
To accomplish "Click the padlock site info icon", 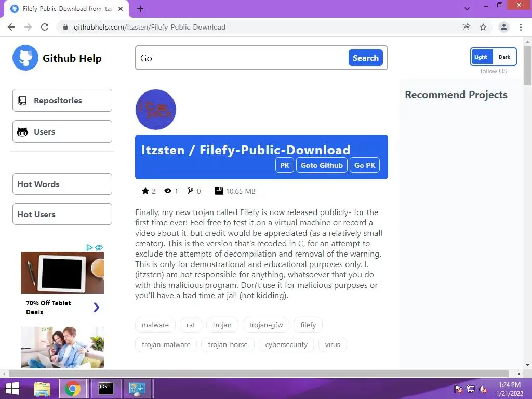I will click(x=65, y=27).
